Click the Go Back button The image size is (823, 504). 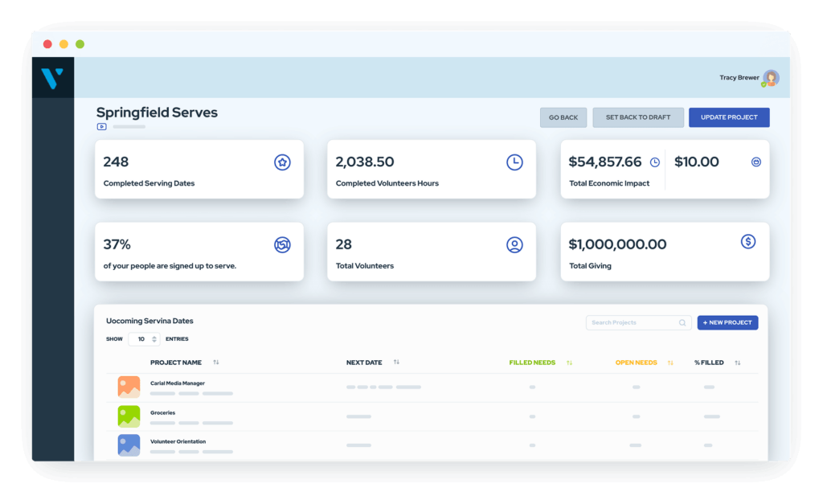point(563,117)
